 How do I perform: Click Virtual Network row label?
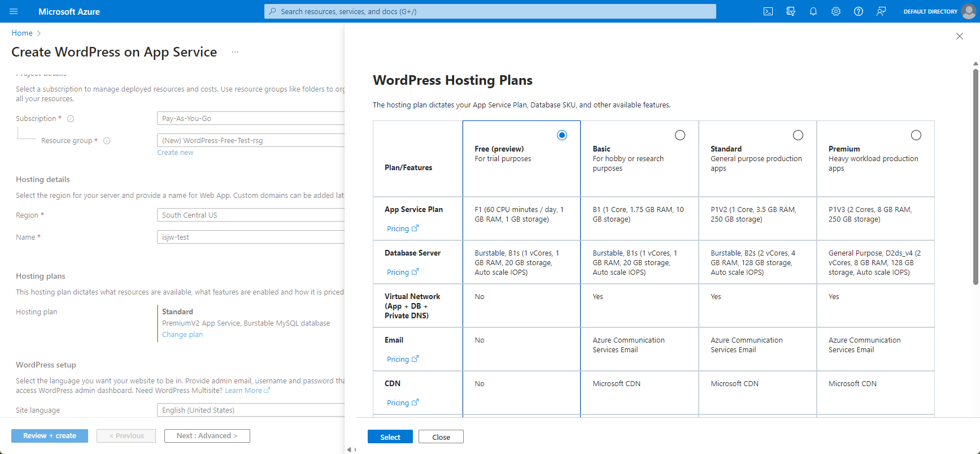(412, 306)
